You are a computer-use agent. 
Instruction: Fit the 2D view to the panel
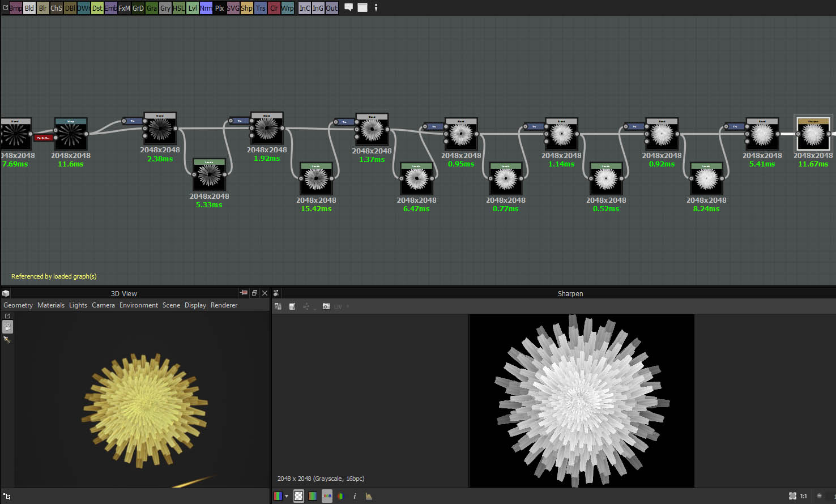pos(792,496)
